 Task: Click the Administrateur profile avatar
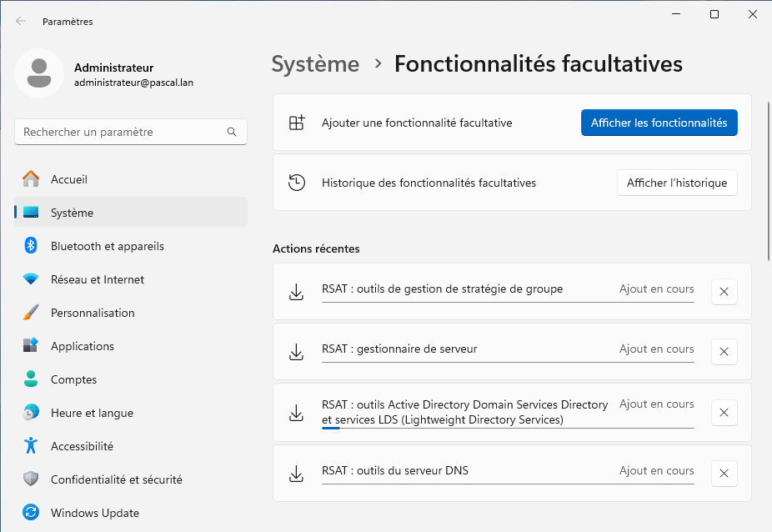pyautogui.click(x=39, y=73)
